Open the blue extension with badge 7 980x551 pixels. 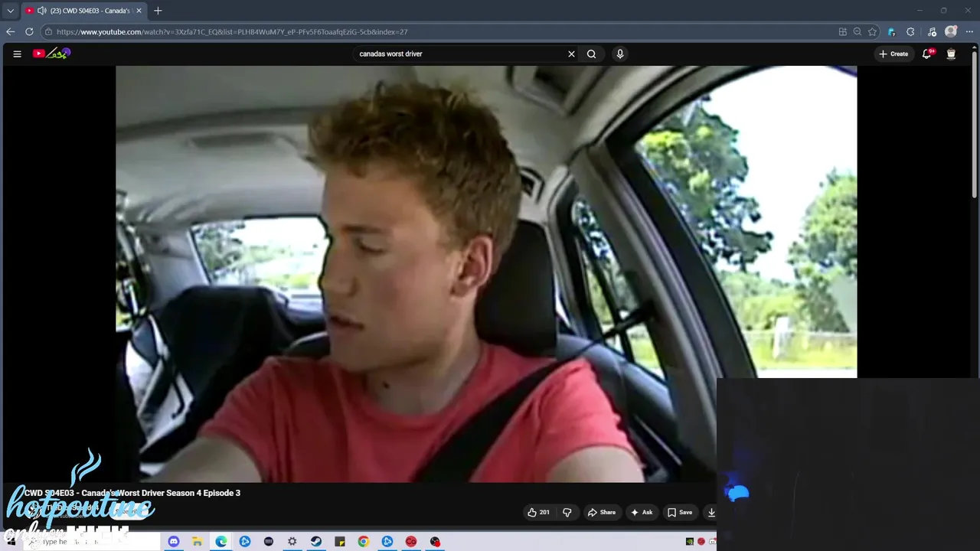(x=891, y=31)
